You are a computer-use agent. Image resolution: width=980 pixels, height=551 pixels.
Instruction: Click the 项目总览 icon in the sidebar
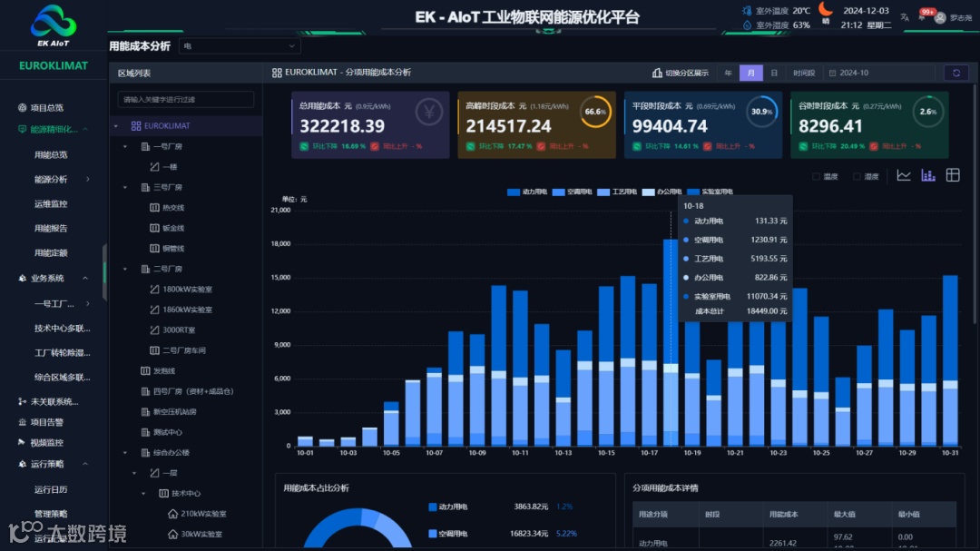click(x=22, y=108)
